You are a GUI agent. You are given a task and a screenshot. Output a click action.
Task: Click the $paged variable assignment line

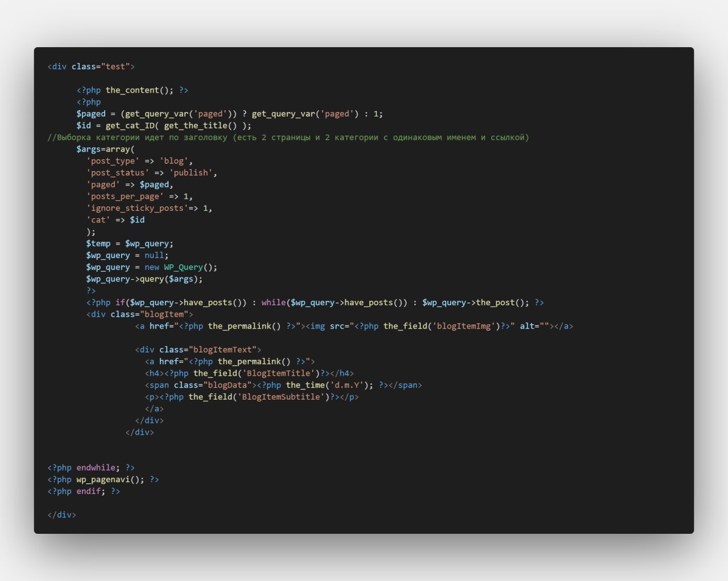click(x=230, y=114)
